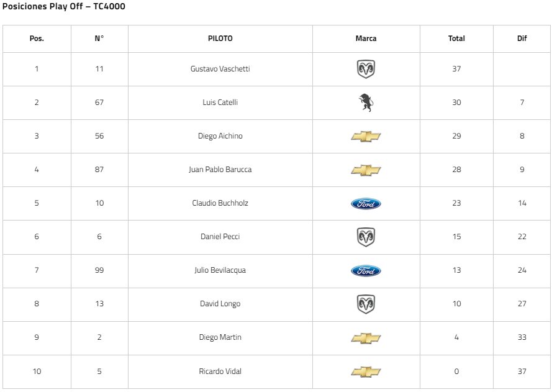
Task: Click the Ford logo in Claudio Buchholz's row
Action: 366,203
